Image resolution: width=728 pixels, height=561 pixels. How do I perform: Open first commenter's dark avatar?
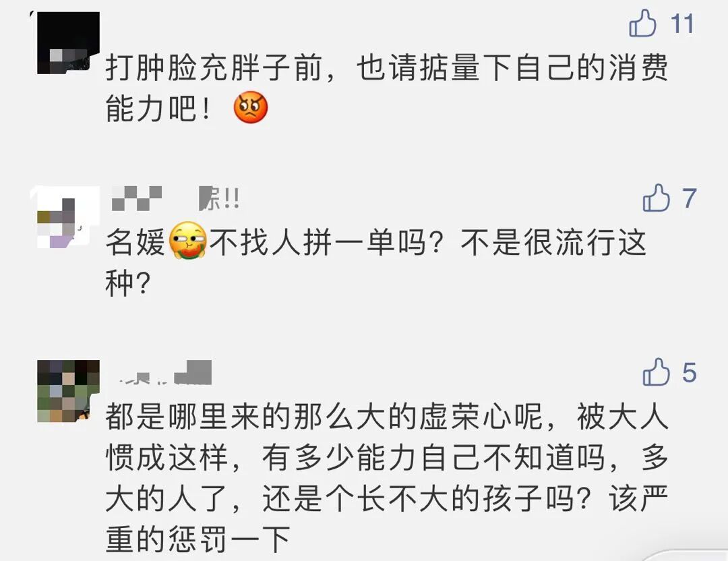tap(68, 43)
